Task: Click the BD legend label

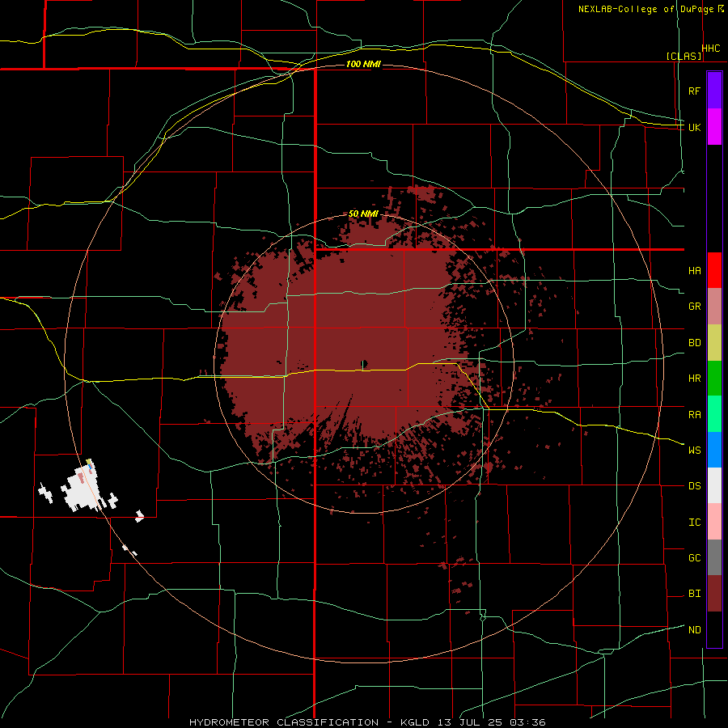Action: (694, 342)
